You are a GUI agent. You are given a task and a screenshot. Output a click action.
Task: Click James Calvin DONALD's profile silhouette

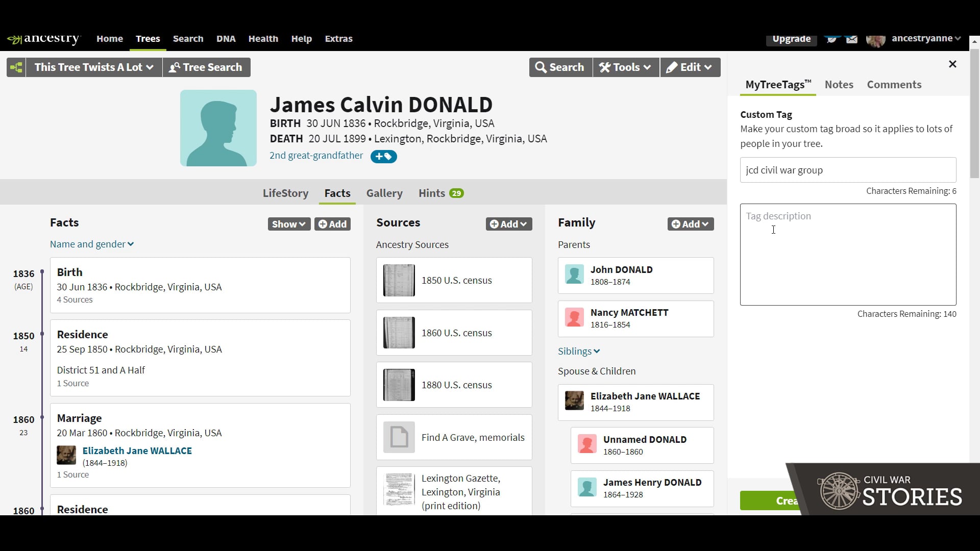click(x=218, y=128)
